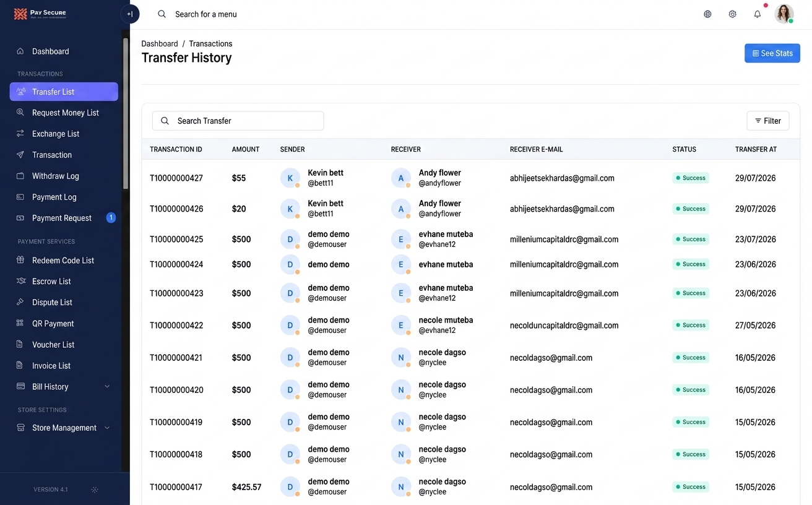Focus the Search Transfer input field
The image size is (812, 505).
coord(238,121)
